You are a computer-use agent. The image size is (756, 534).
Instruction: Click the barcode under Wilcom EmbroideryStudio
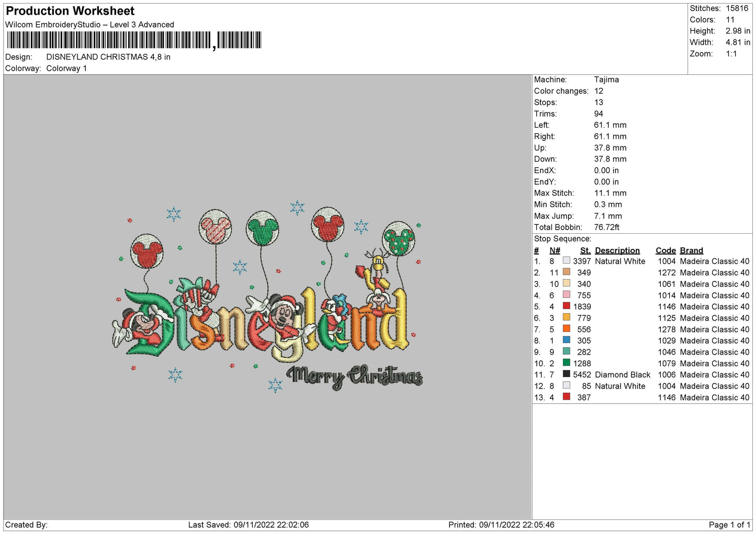[134, 40]
